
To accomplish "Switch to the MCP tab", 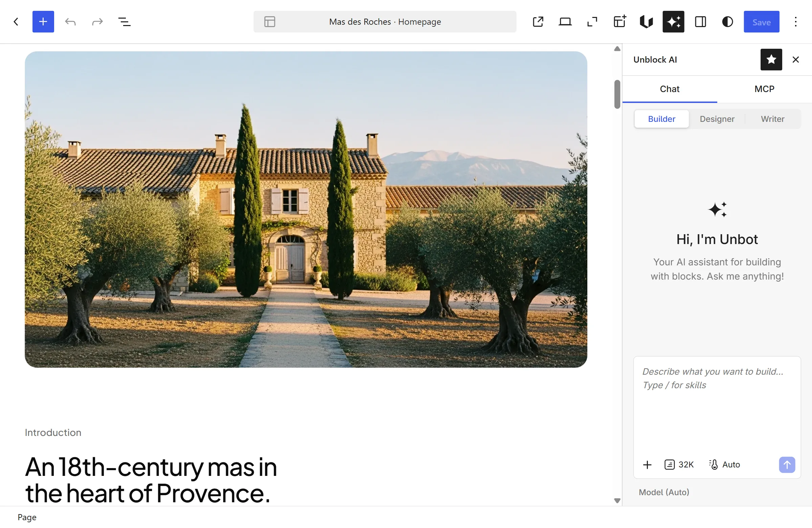I will click(764, 89).
